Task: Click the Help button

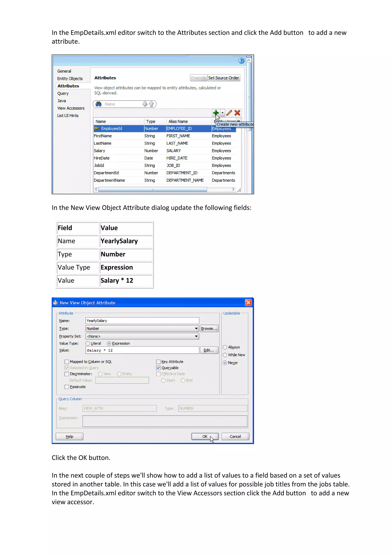Action: (69, 437)
